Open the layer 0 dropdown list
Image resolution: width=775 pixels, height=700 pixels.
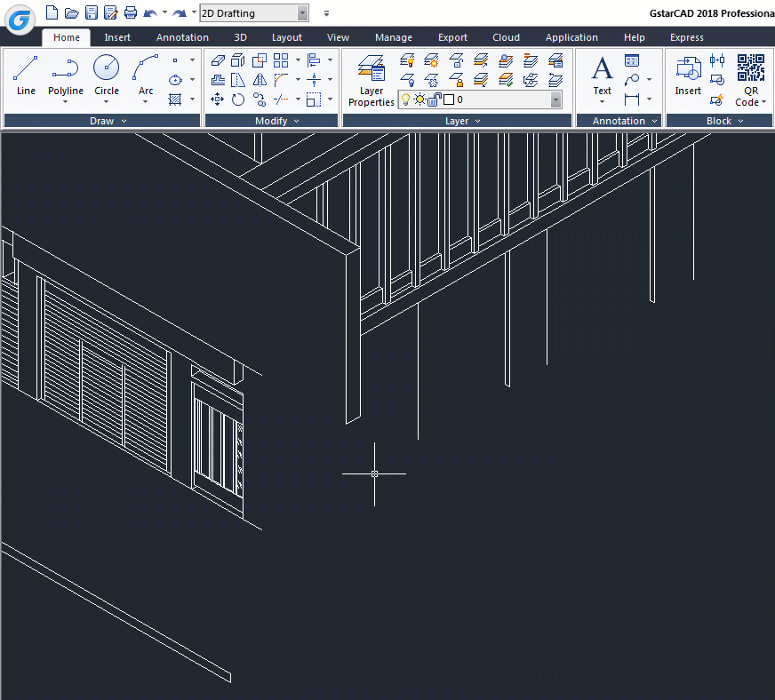(x=555, y=99)
